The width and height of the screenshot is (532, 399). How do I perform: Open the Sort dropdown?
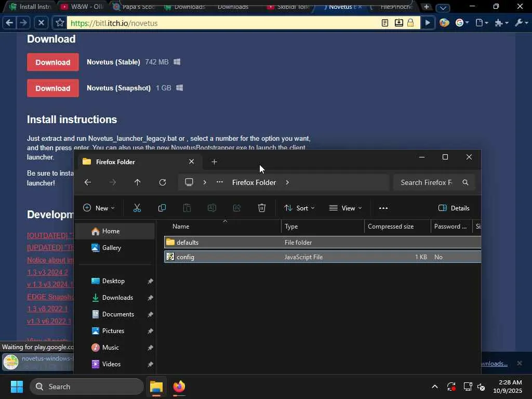[299, 208]
